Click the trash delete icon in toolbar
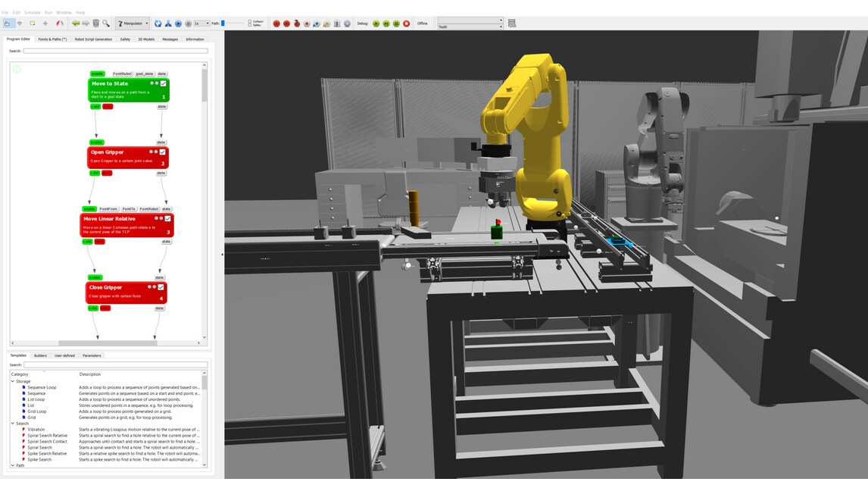 [96, 23]
